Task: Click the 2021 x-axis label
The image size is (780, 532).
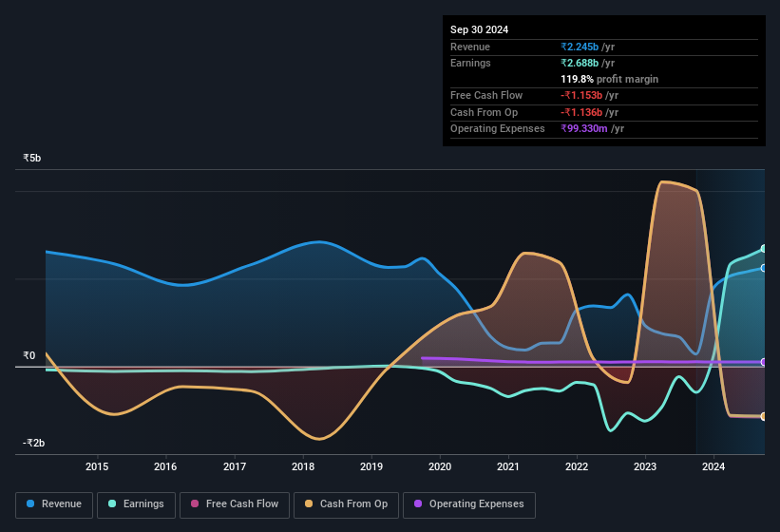Action: (508, 466)
